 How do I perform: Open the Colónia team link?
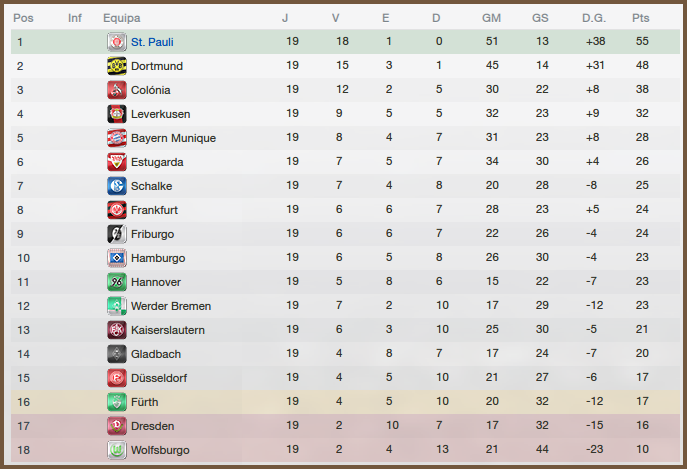click(151, 90)
